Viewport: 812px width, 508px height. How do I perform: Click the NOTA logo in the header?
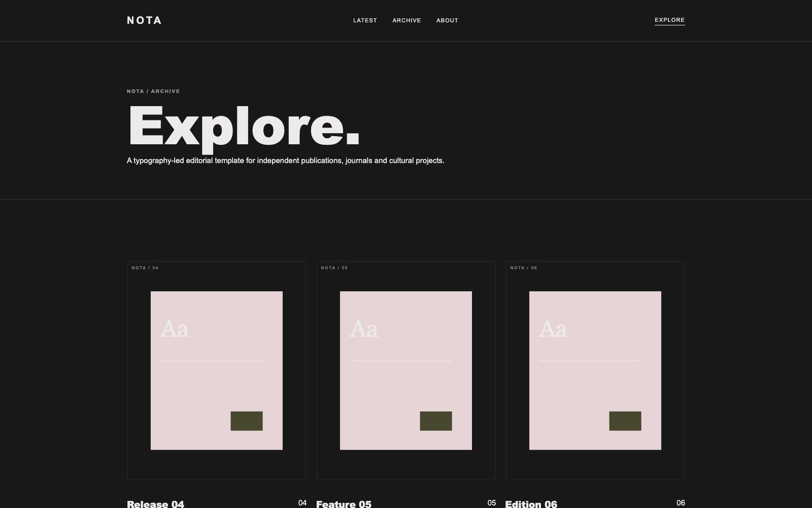coord(144,20)
